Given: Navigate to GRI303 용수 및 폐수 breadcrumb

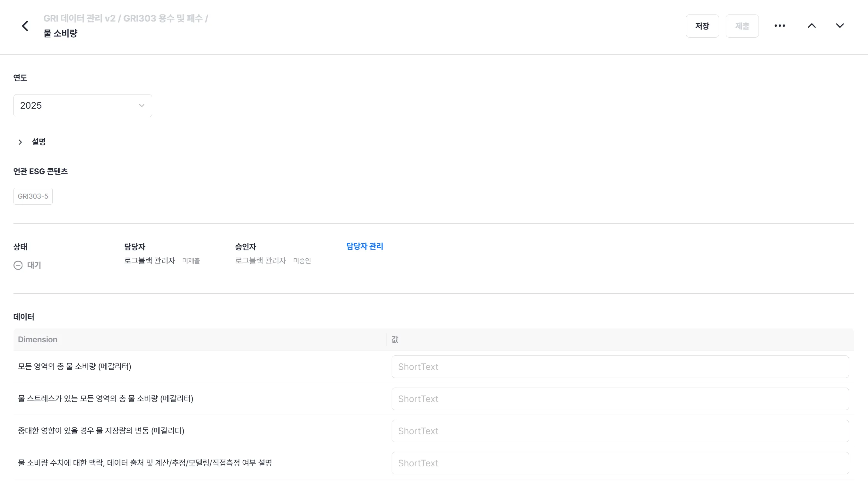Looking at the screenshot, I should coord(163,18).
